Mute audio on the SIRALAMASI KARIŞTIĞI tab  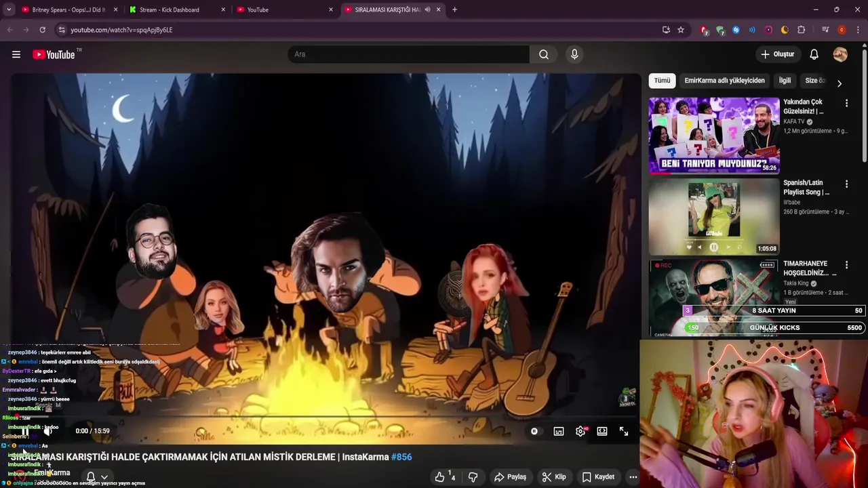427,9
